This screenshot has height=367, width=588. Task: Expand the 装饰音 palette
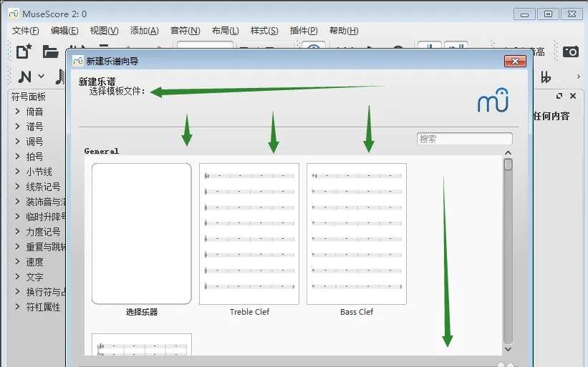(17, 202)
